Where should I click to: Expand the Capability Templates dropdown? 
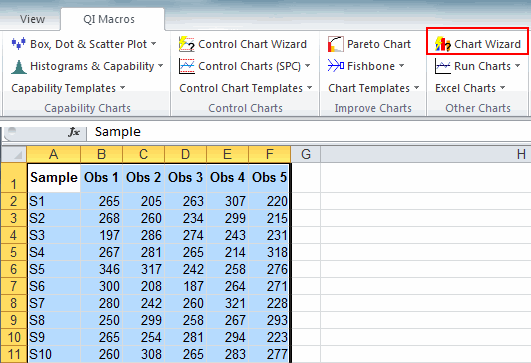click(x=68, y=88)
